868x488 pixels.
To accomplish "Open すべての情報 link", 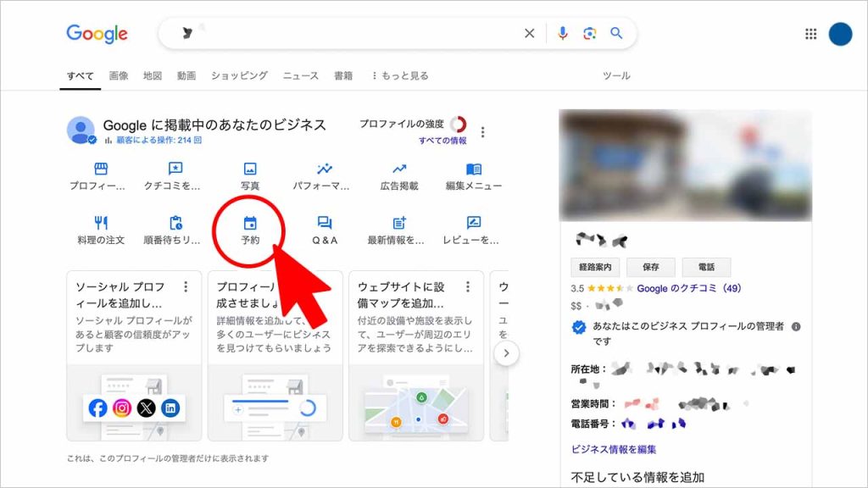I will point(442,141).
